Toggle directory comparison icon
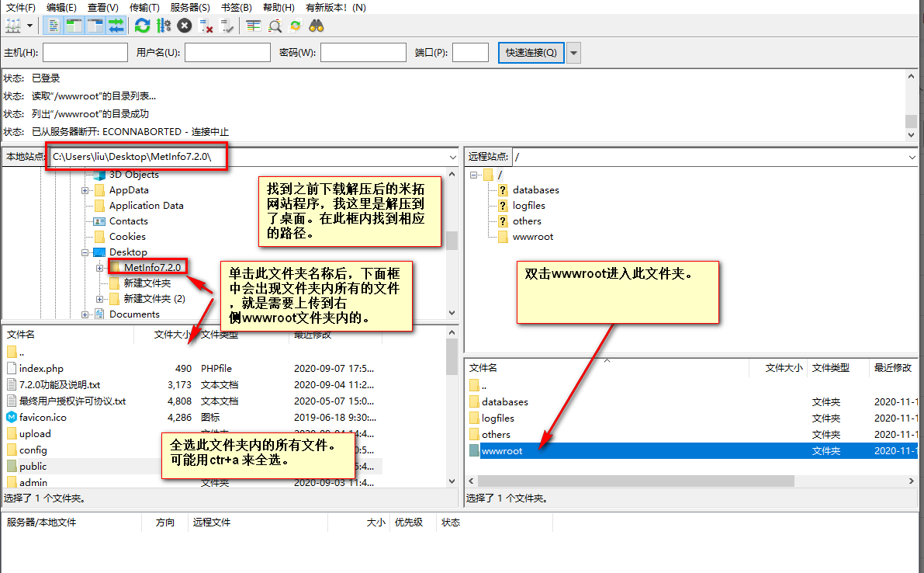This screenshot has width=924, height=573. 275,26
